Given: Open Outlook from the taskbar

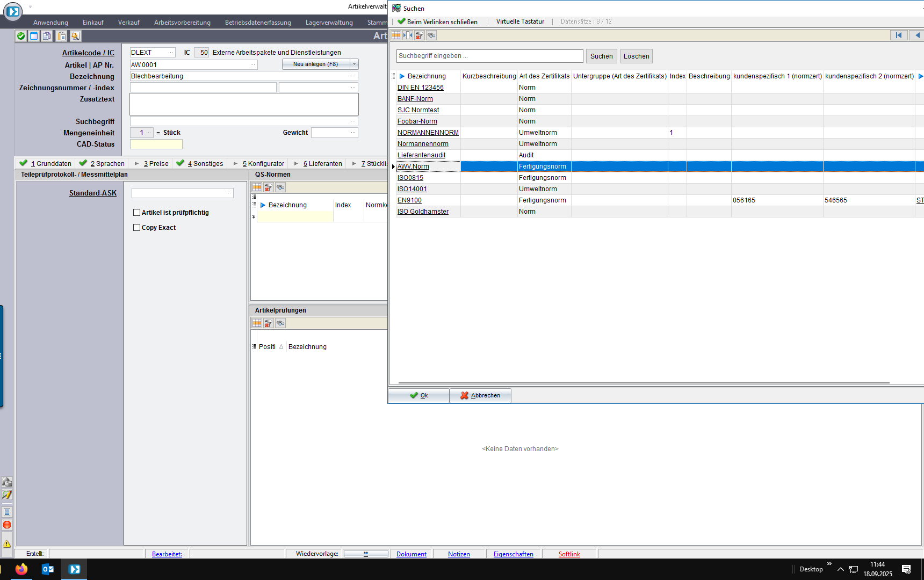Looking at the screenshot, I should (x=47, y=569).
